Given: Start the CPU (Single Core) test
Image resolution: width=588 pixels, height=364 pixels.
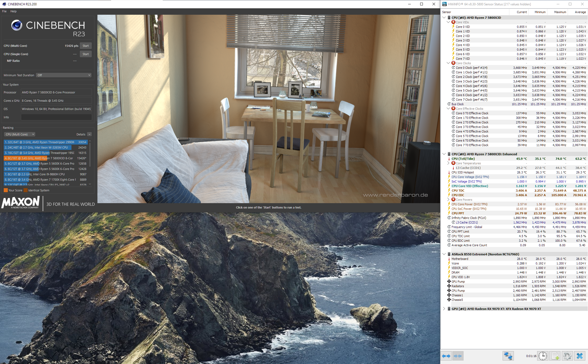Looking at the screenshot, I should (86, 54).
